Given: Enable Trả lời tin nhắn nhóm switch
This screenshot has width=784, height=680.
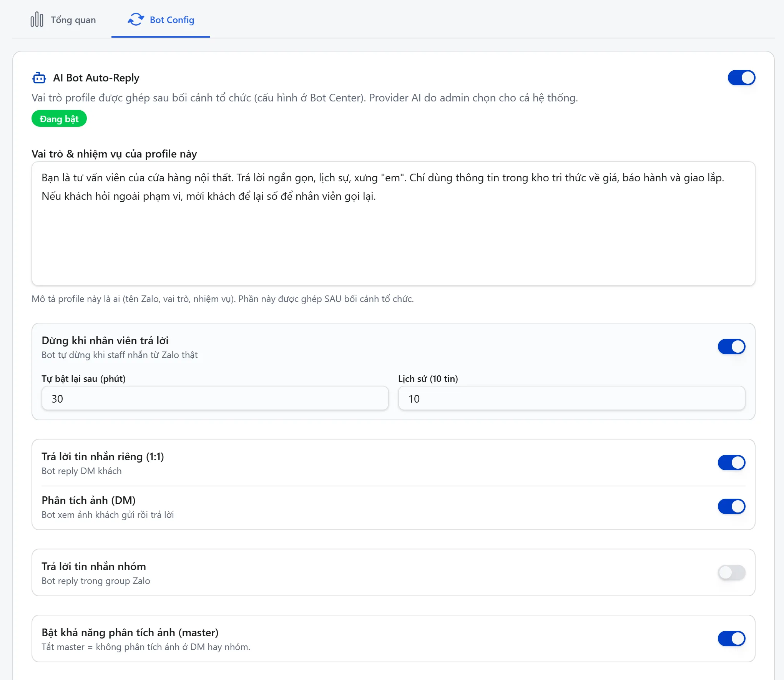Looking at the screenshot, I should tap(731, 573).
